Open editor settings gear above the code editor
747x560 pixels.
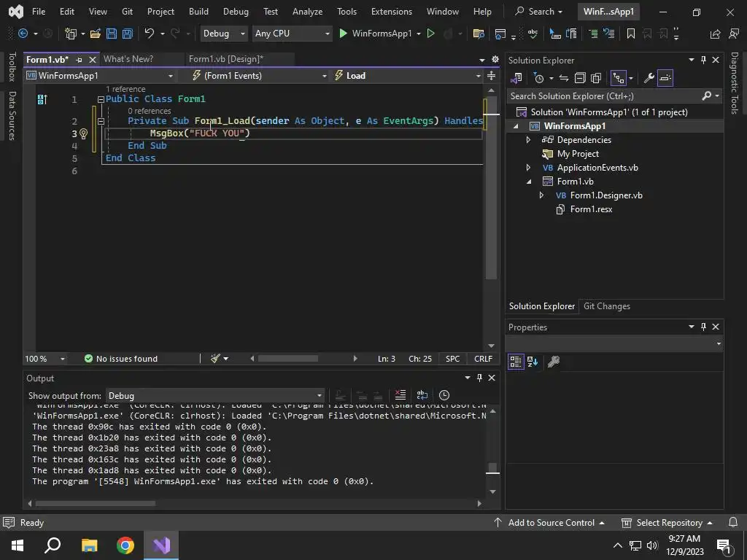click(495, 59)
